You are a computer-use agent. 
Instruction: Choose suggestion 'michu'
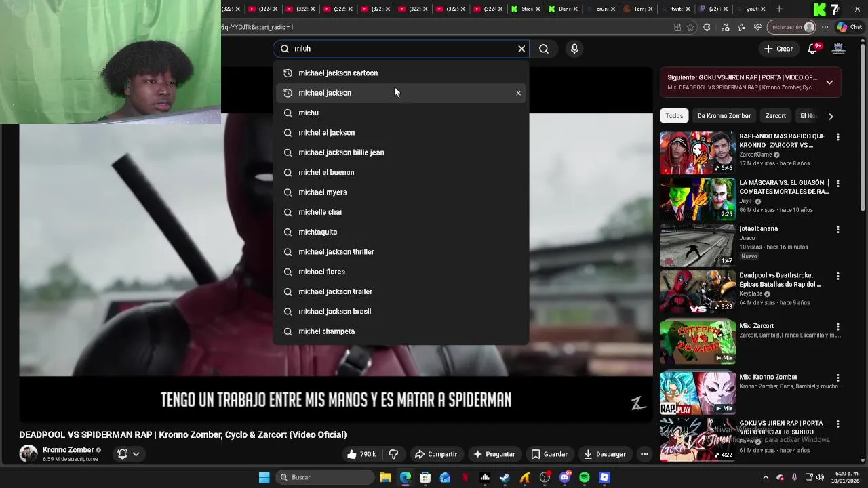click(x=401, y=113)
